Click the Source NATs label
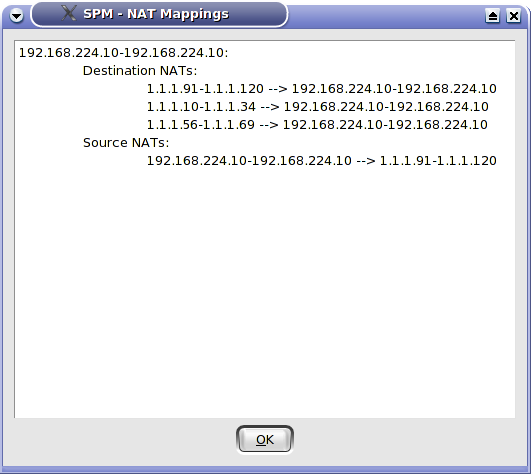The width and height of the screenshot is (531, 474). click(x=126, y=143)
